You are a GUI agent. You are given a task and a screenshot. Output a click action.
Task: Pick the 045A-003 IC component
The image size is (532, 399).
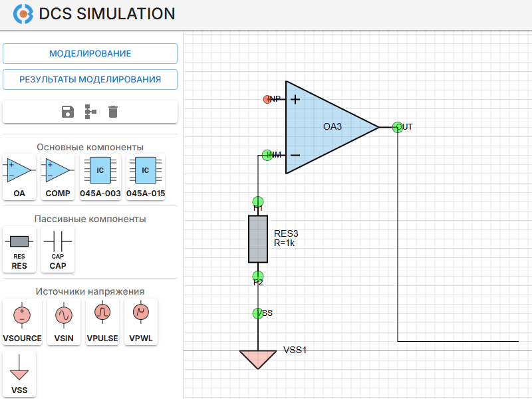100,177
